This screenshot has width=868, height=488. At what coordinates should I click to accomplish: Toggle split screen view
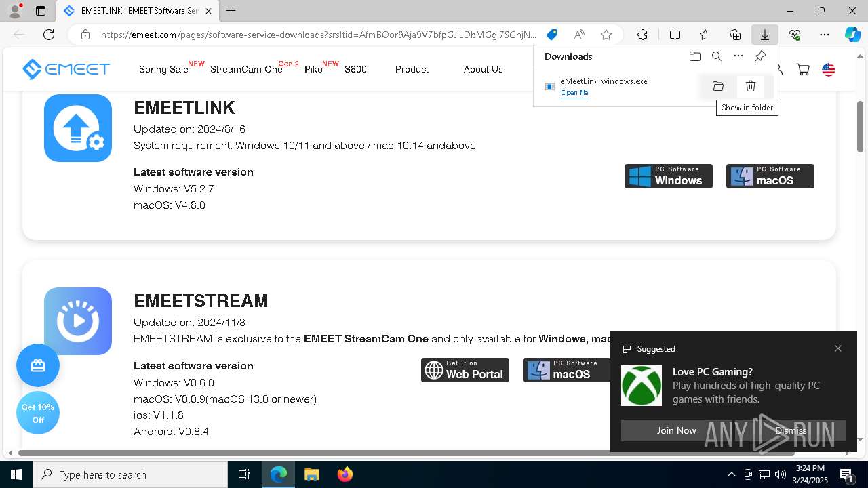coord(675,35)
